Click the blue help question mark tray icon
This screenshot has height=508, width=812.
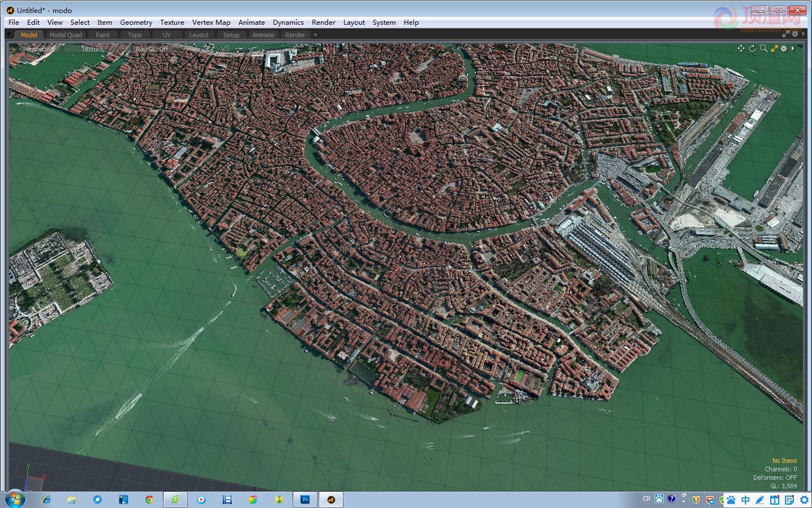coord(671,498)
